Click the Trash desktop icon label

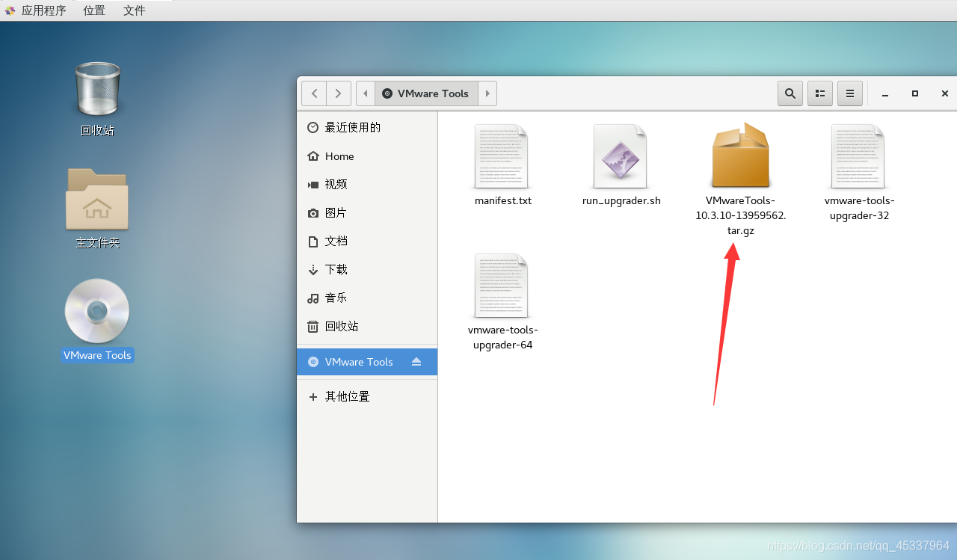[x=97, y=130]
